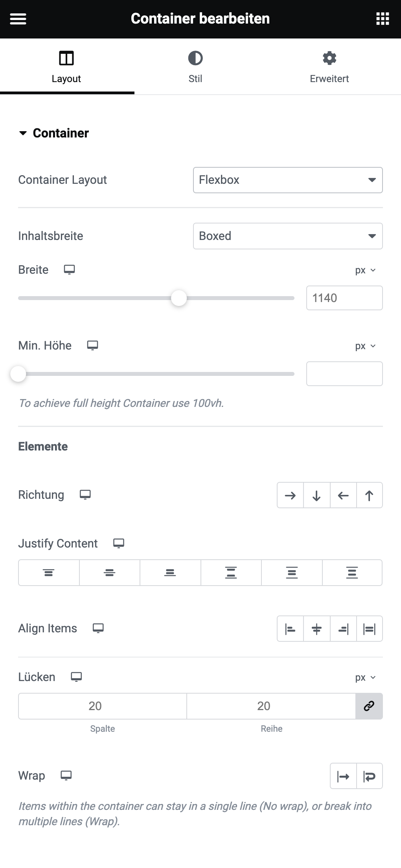Set direction to reversed column up arrow
Image resolution: width=401 pixels, height=868 pixels.
(370, 495)
